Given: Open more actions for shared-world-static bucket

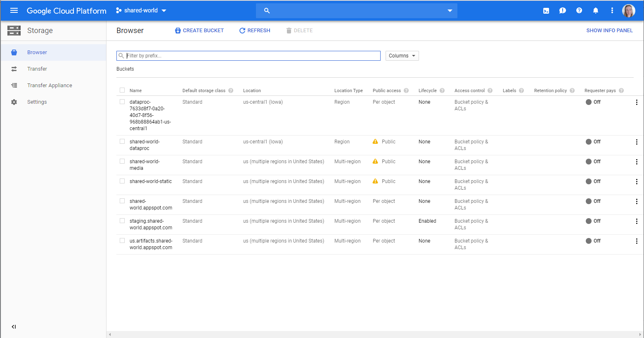Looking at the screenshot, I should point(637,182).
